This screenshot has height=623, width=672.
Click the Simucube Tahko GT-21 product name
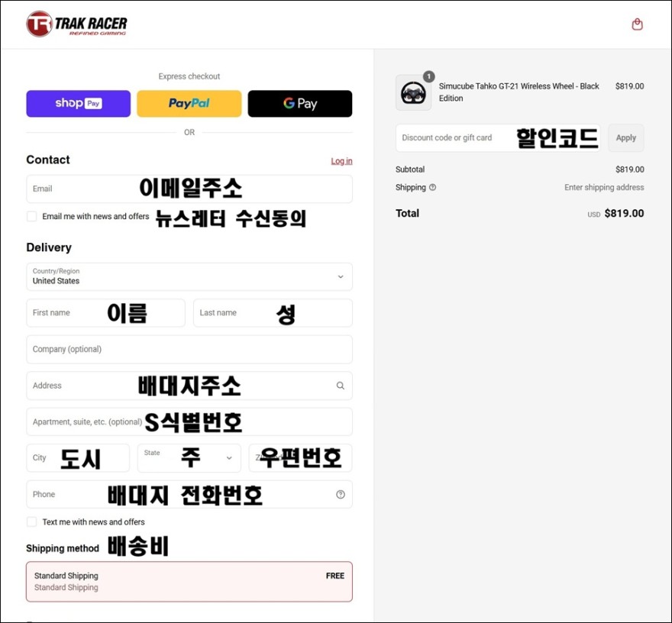pyautogui.click(x=519, y=92)
